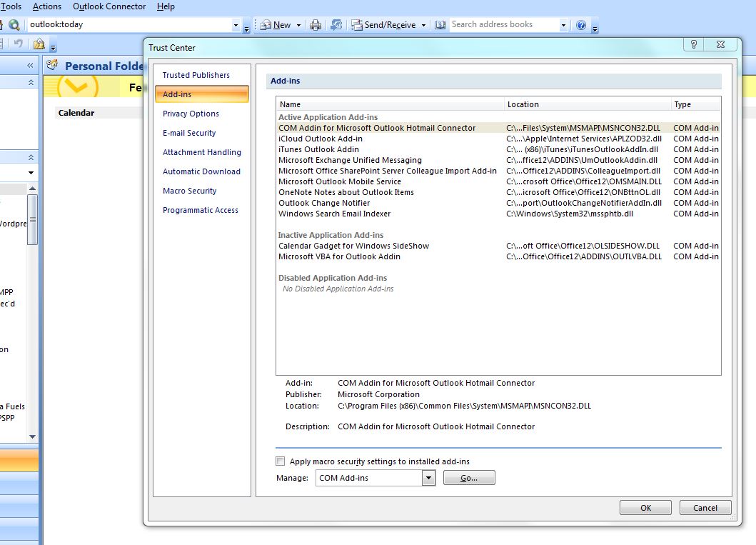
Task: Click the envelope icon next to Undo
Action: coord(39,44)
